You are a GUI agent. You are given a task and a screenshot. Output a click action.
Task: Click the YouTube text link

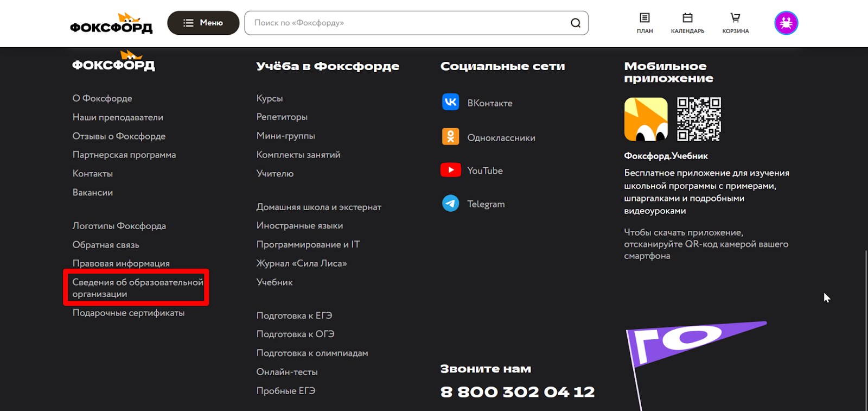(485, 170)
